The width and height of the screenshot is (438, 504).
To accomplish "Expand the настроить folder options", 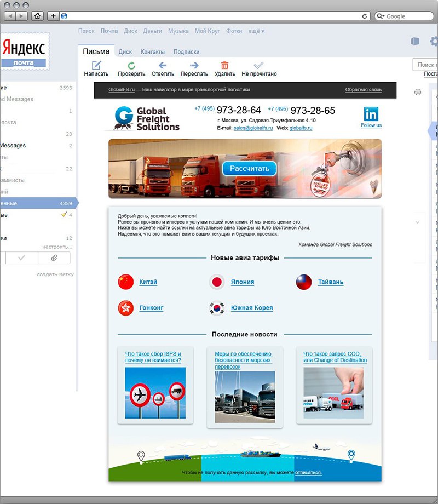I will point(57,247).
